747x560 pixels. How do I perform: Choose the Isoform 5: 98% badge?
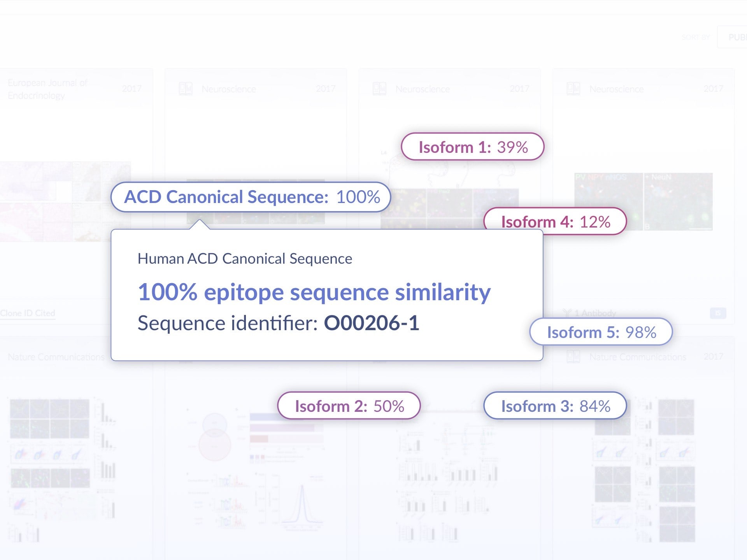click(x=601, y=332)
